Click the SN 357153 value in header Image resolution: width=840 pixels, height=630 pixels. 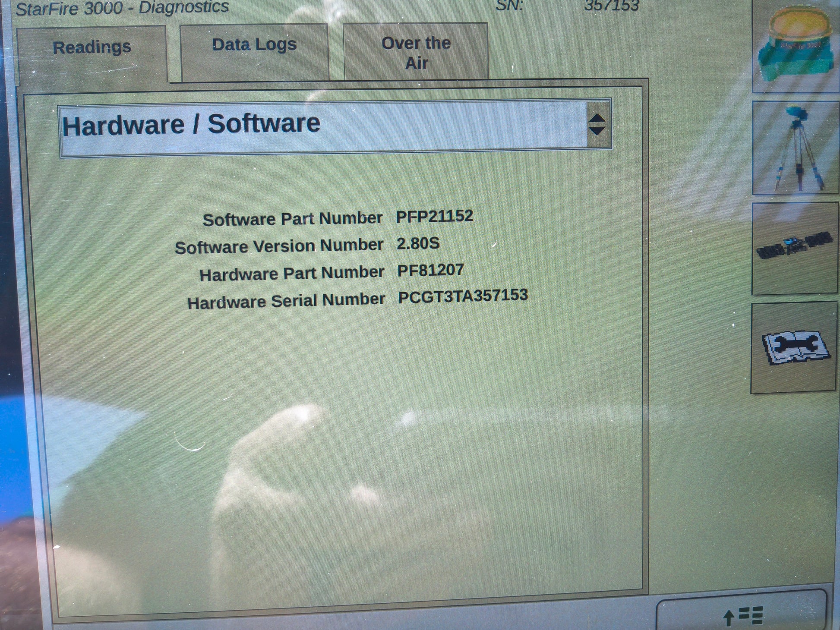point(611,6)
